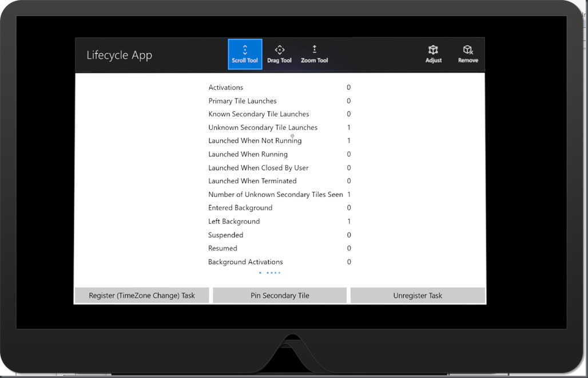Screen dimensions: 588x378
Task: Click the Entered Background label
Action: point(240,208)
